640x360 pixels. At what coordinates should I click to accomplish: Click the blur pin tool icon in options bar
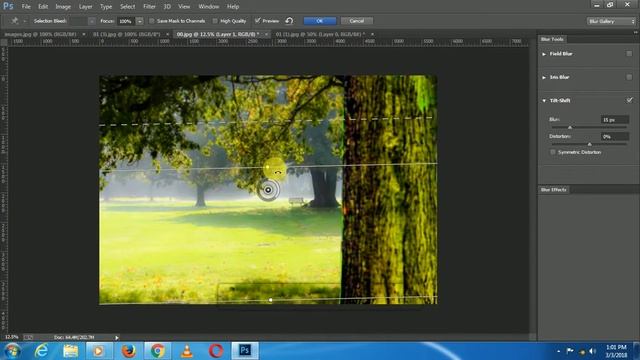(x=15, y=21)
